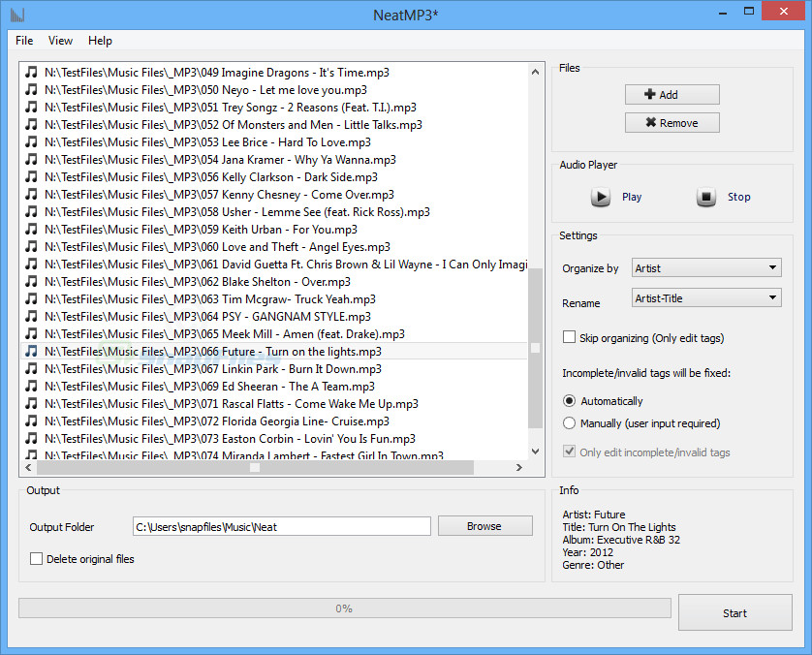812x655 pixels.
Task: Click Browse for output folder
Action: 484,526
